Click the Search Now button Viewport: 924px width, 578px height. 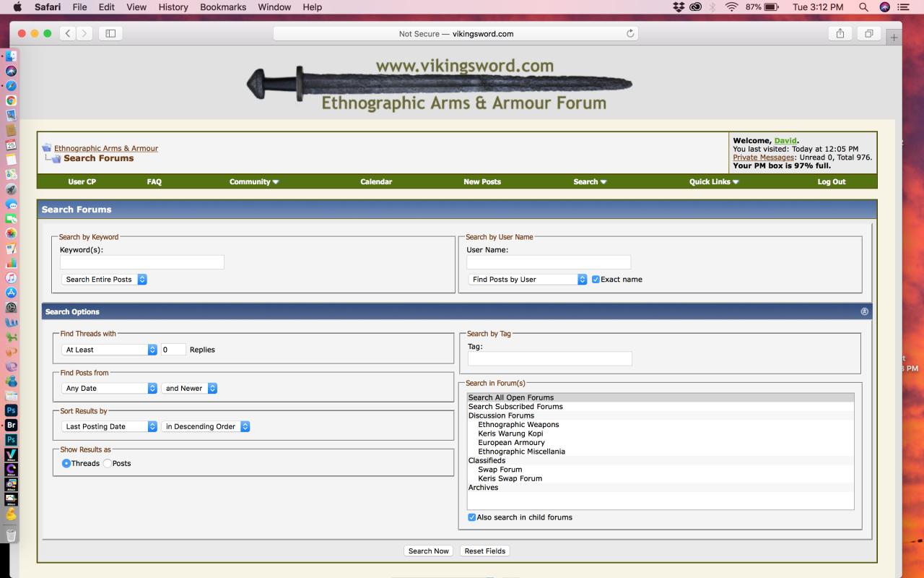point(429,551)
